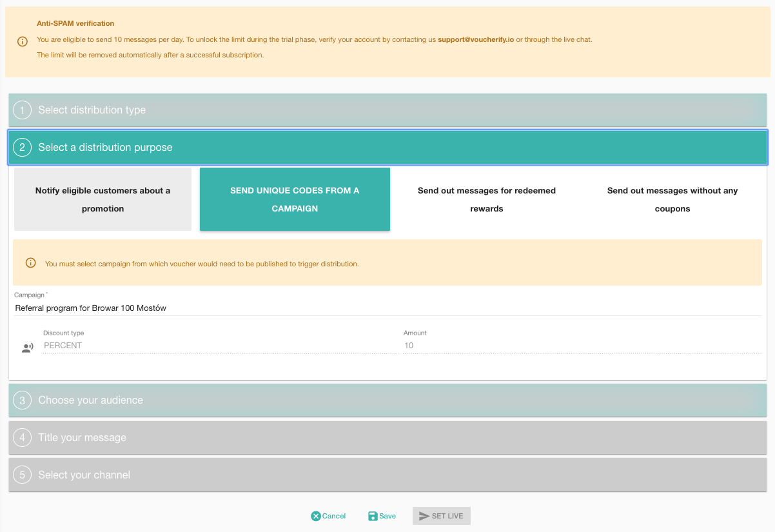Image resolution: width=775 pixels, height=532 pixels.
Task: Click the step 1 number circle
Action: coord(23,110)
